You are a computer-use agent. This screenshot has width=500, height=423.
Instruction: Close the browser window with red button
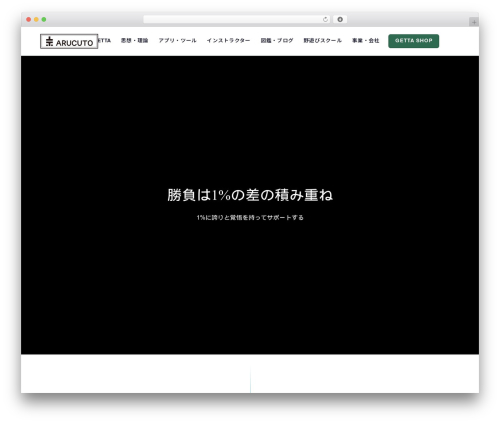(29, 20)
